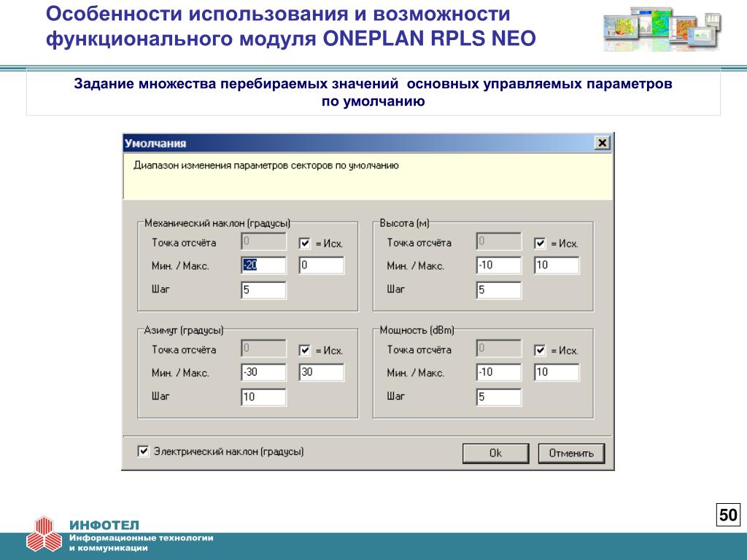
Task: Click the software screenshots thumbnail in header
Action: point(662,29)
